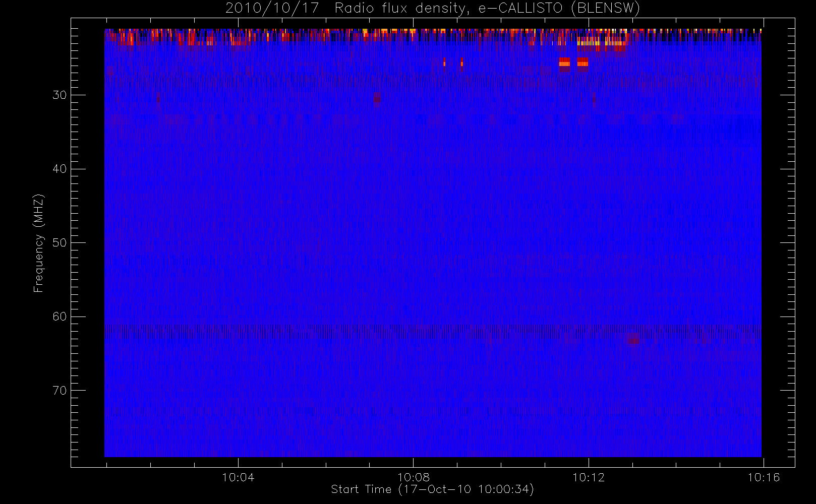The height and width of the screenshot is (504, 816).
Task: Select the 10:16 time tick label
Action: tap(764, 477)
